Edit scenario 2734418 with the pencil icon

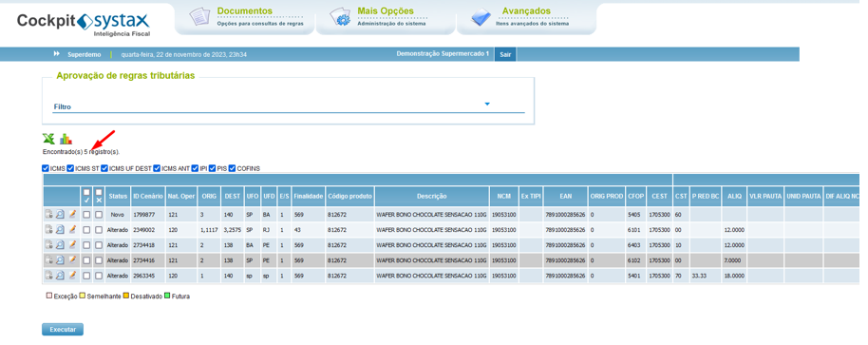click(x=71, y=245)
